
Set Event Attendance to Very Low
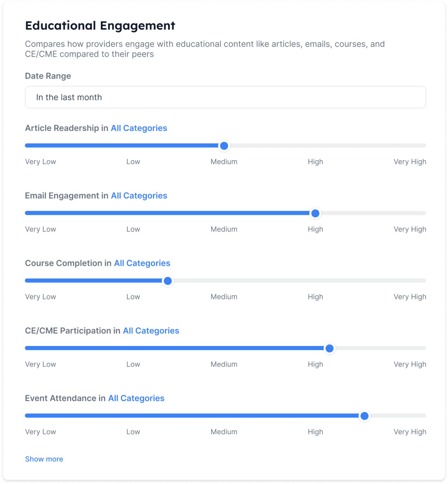26,416
